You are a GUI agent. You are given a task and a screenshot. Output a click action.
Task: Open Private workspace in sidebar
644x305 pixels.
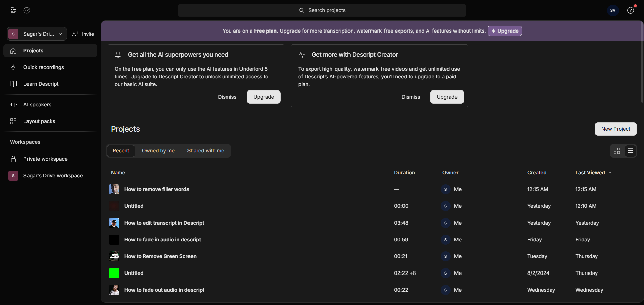(x=45, y=159)
